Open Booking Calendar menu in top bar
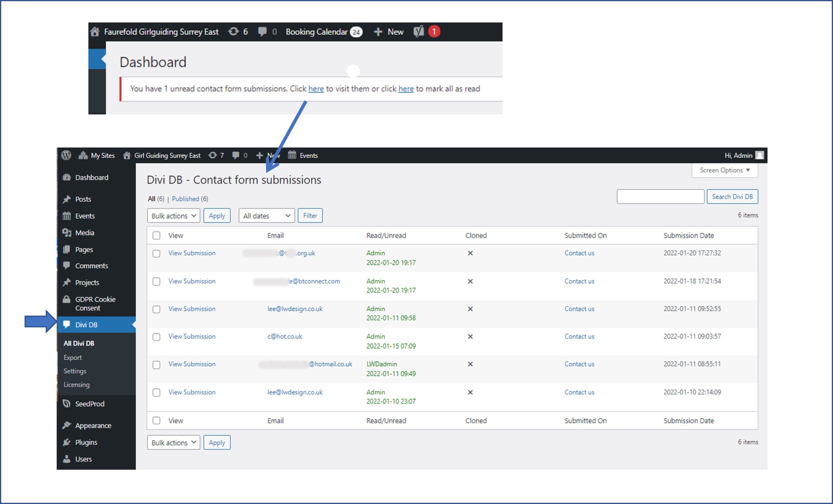 pyautogui.click(x=323, y=32)
